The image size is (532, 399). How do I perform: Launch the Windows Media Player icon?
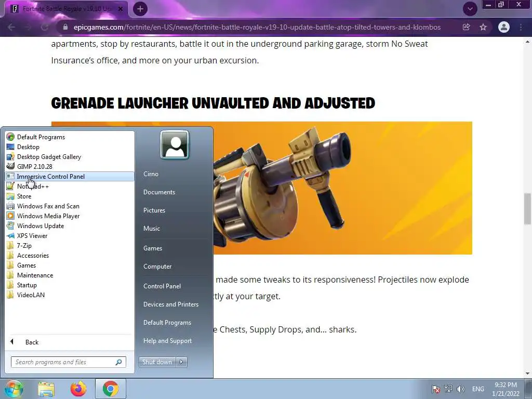click(10, 216)
